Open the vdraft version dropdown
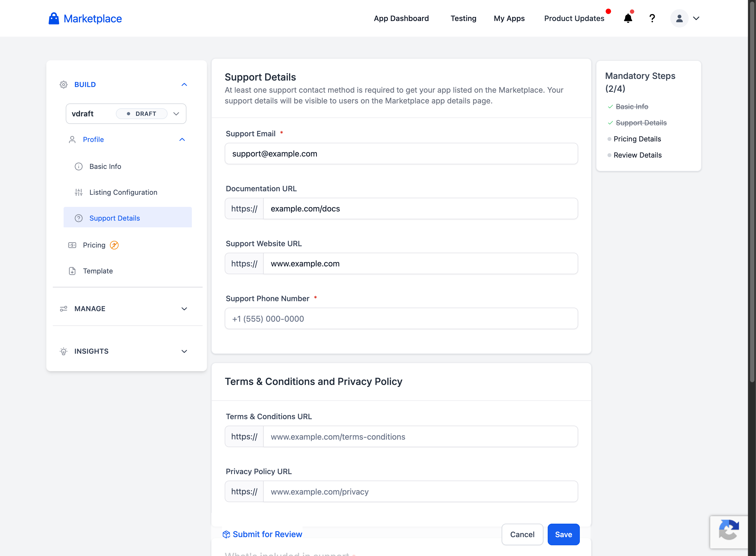 [x=176, y=114]
